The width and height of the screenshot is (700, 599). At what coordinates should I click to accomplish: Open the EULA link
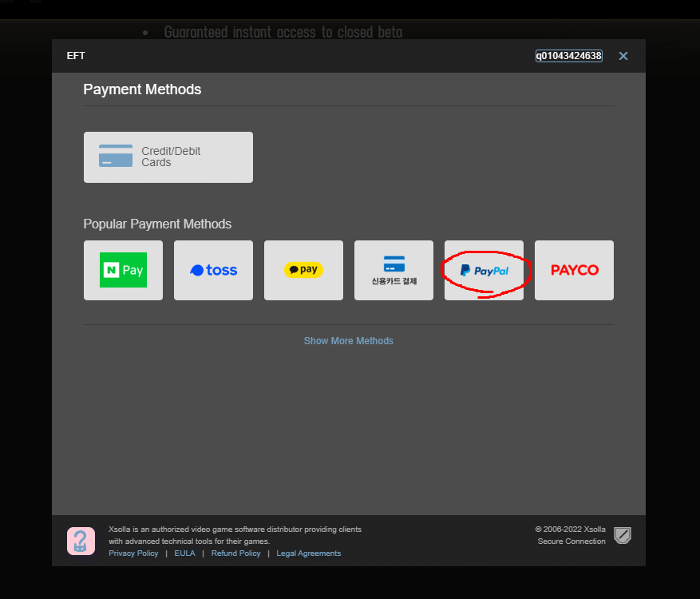pyautogui.click(x=185, y=553)
